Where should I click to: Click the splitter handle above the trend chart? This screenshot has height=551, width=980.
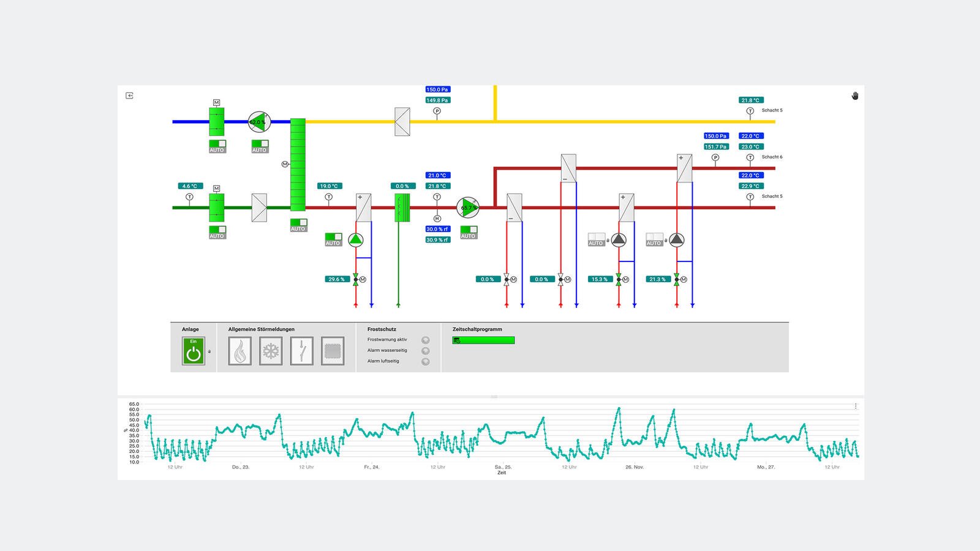494,397
